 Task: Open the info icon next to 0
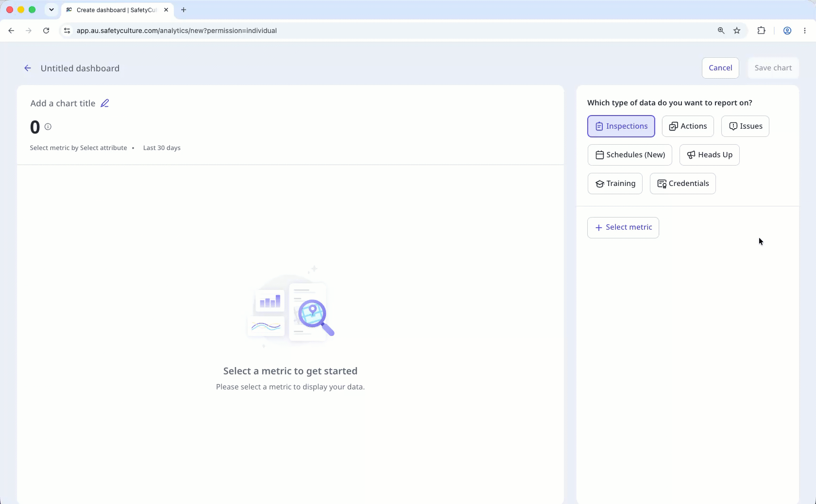(48, 127)
